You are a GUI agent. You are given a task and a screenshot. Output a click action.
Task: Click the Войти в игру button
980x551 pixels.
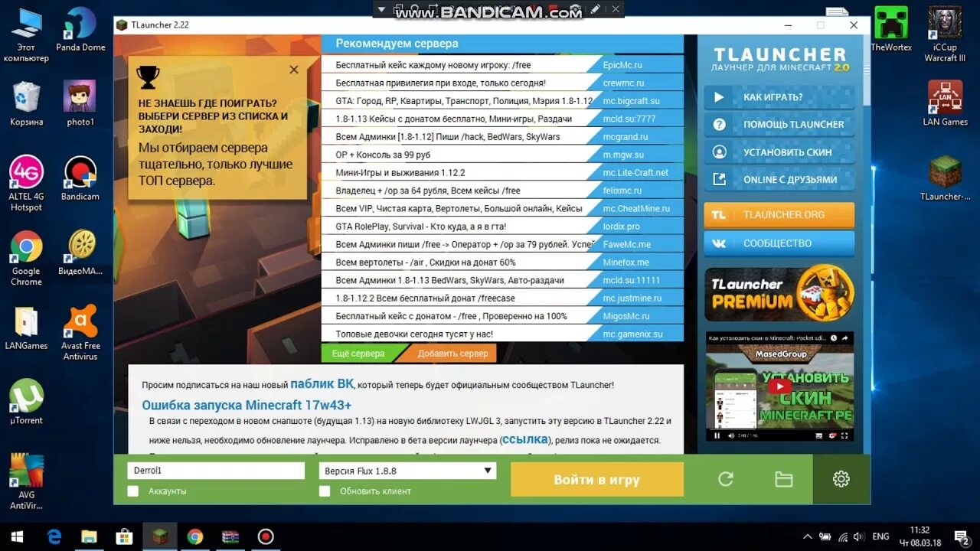point(597,480)
